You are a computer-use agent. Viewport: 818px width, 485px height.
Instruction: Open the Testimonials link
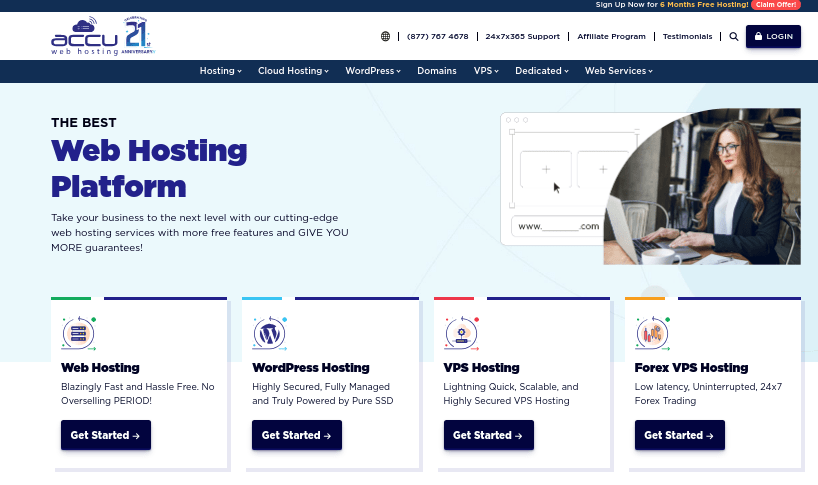687,37
